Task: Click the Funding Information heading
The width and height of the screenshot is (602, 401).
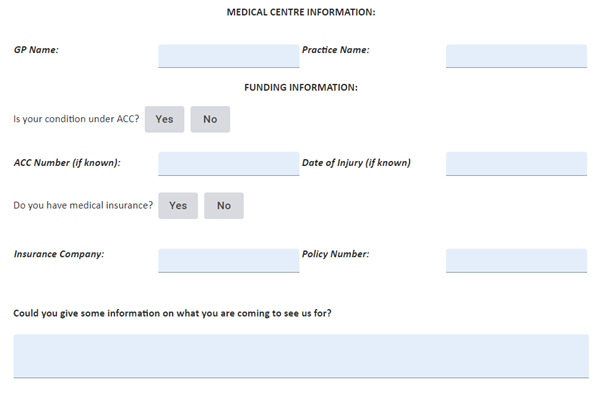Action: click(x=301, y=87)
